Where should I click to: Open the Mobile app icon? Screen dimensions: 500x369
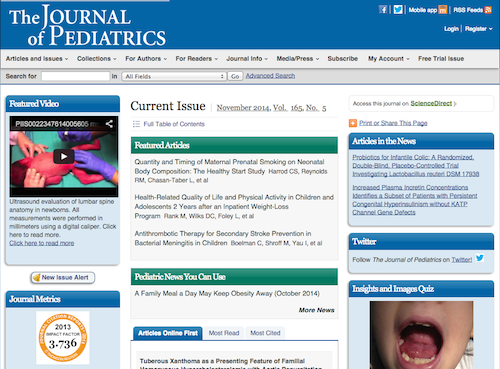(x=443, y=10)
